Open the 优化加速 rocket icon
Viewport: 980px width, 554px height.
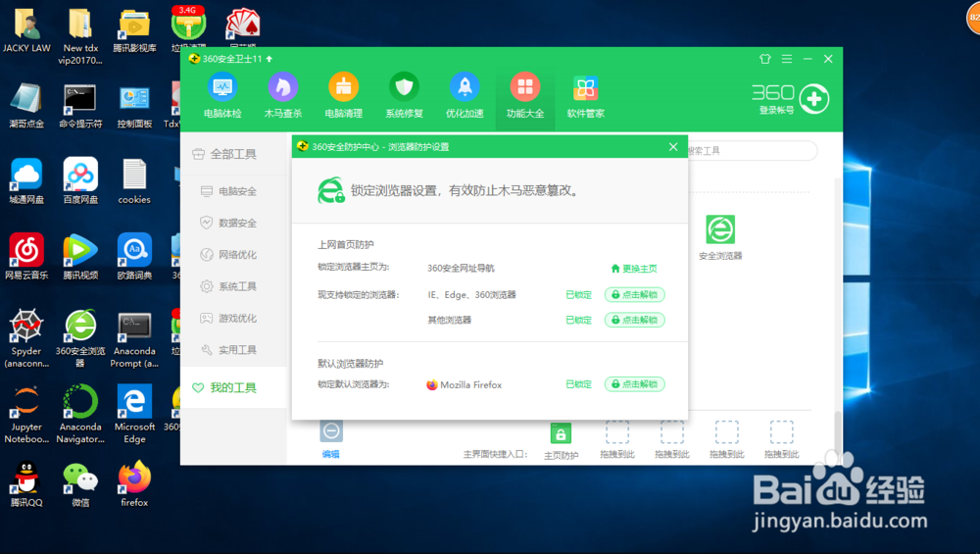[x=465, y=87]
